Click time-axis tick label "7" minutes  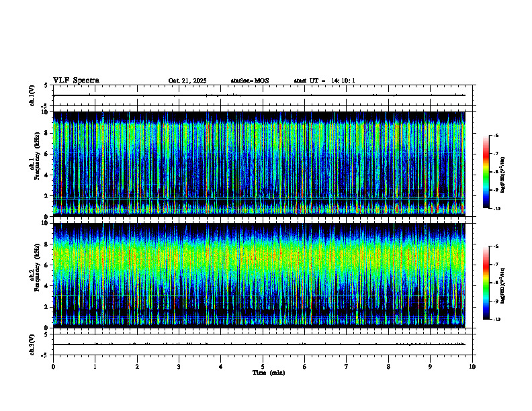pyautogui.click(x=347, y=367)
